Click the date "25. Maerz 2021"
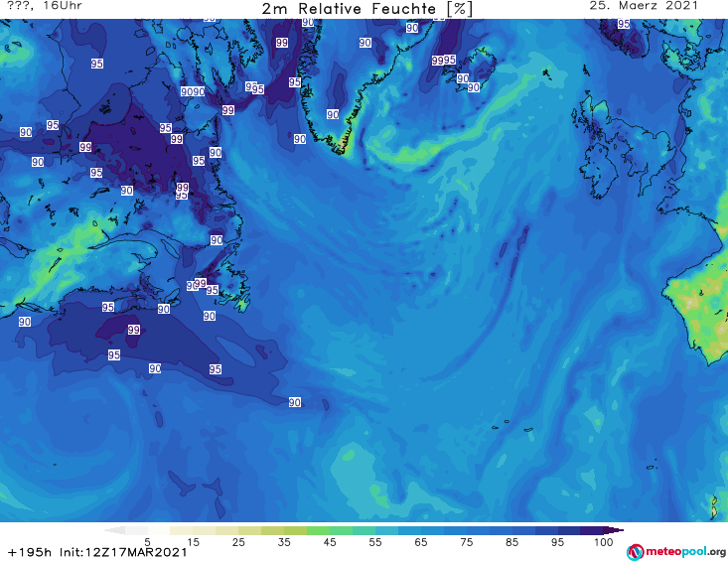The height and width of the screenshot is (562, 728). click(644, 6)
